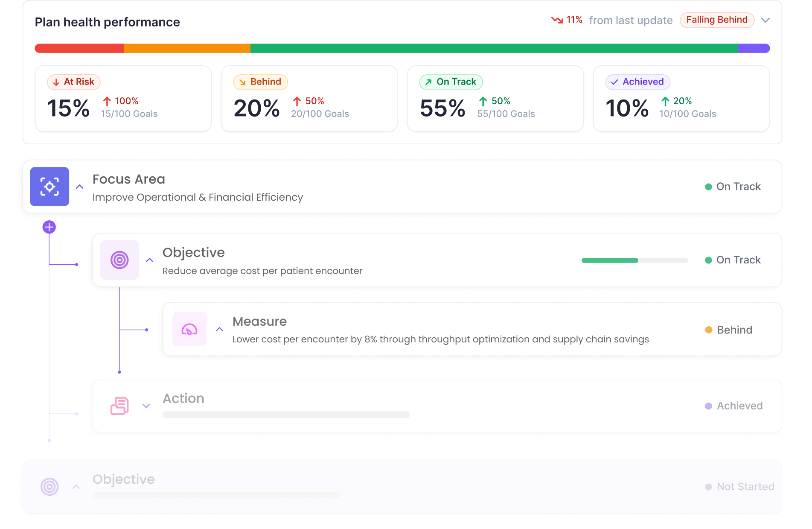Click the On Track trend icon
Screen dimensions: 812x529
(x=428, y=82)
